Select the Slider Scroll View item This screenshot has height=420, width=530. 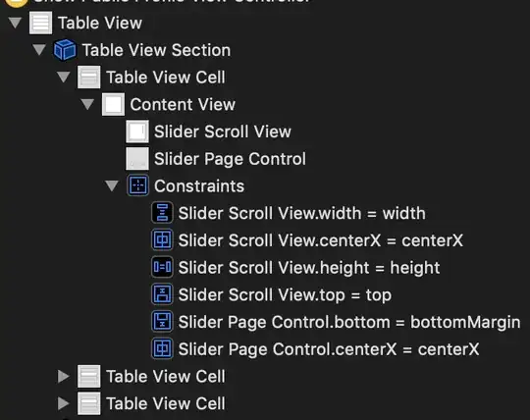208,131
